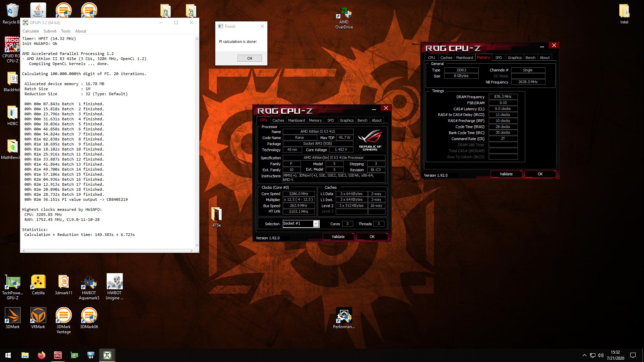
Task: Open the 415e folder on the desktop
Action: click(x=216, y=217)
